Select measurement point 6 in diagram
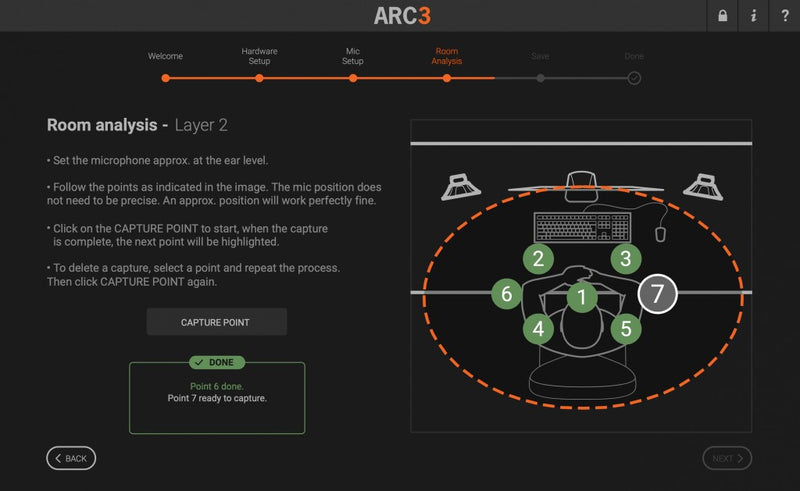The image size is (800, 491). (507, 294)
